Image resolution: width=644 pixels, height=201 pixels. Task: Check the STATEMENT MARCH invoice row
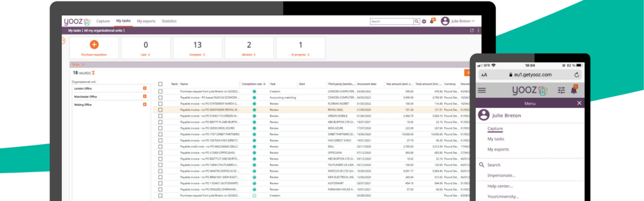click(x=161, y=104)
